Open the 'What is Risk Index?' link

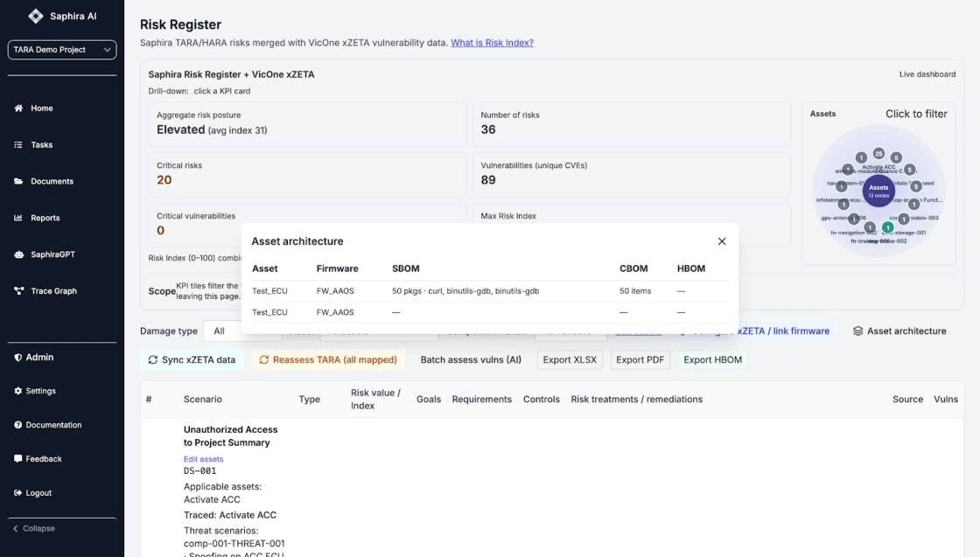(x=492, y=43)
